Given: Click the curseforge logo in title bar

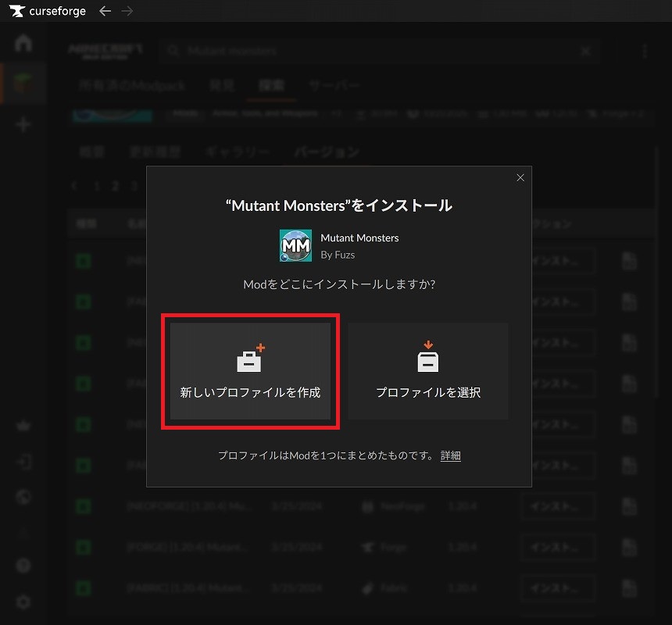Looking at the screenshot, I should 48,11.
